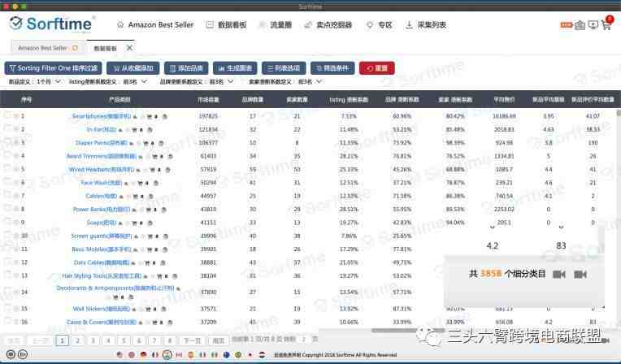Open 新品定义 1个月 dropdown
This screenshot has height=364, width=621.
pyautogui.click(x=48, y=81)
